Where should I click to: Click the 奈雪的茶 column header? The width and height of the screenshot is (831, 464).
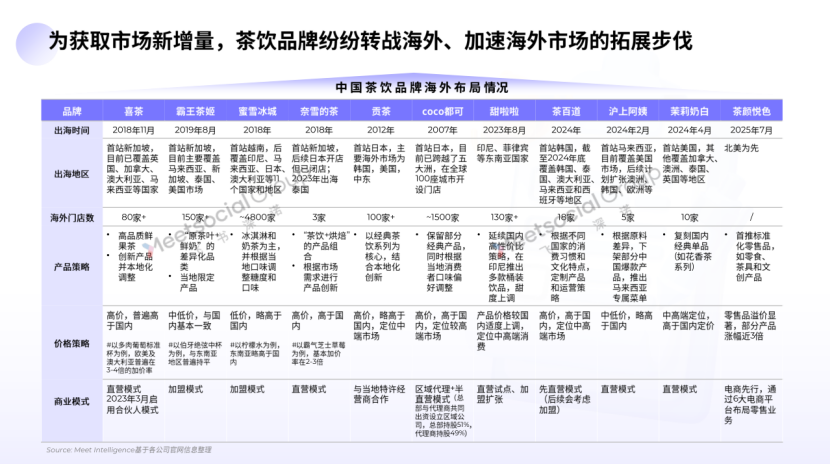point(319,111)
